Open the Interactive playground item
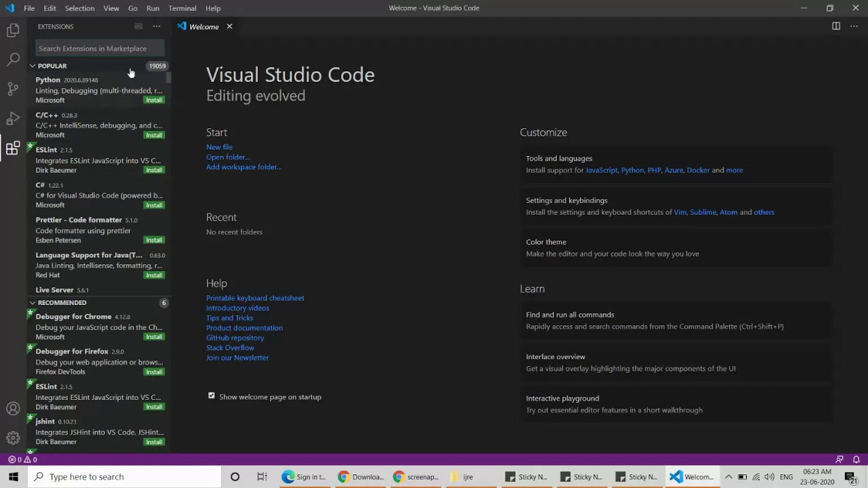This screenshot has width=868, height=488. (x=675, y=404)
